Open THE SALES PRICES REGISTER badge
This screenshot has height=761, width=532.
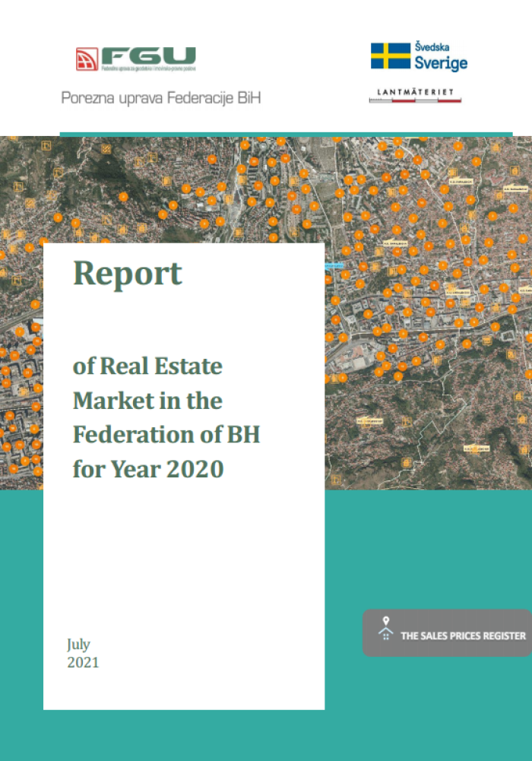tap(447, 633)
